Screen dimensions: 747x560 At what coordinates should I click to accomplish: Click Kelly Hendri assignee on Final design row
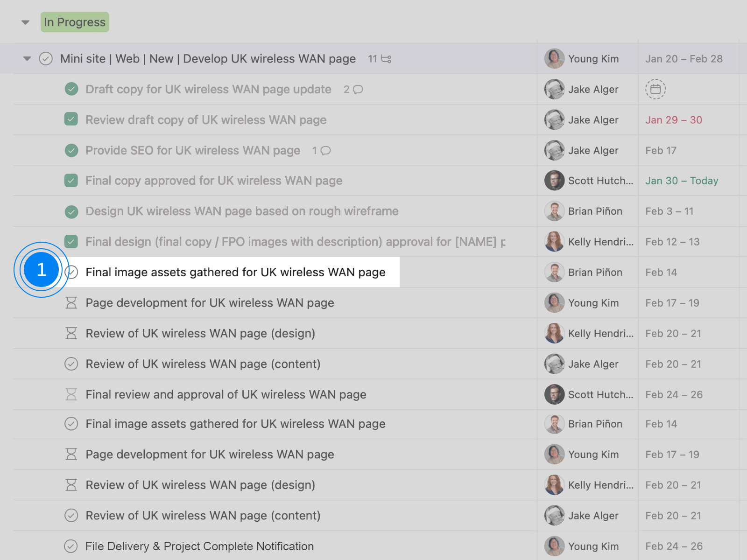[600, 242]
